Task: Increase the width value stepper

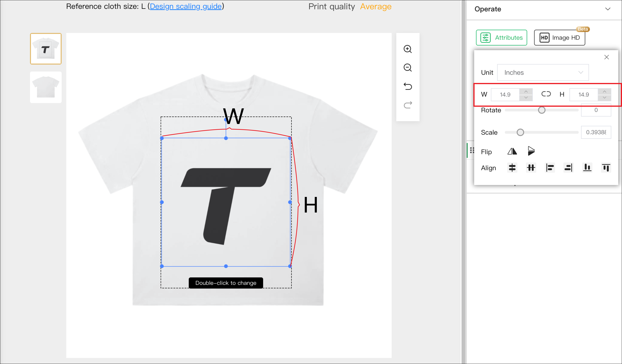Action: (x=526, y=91)
